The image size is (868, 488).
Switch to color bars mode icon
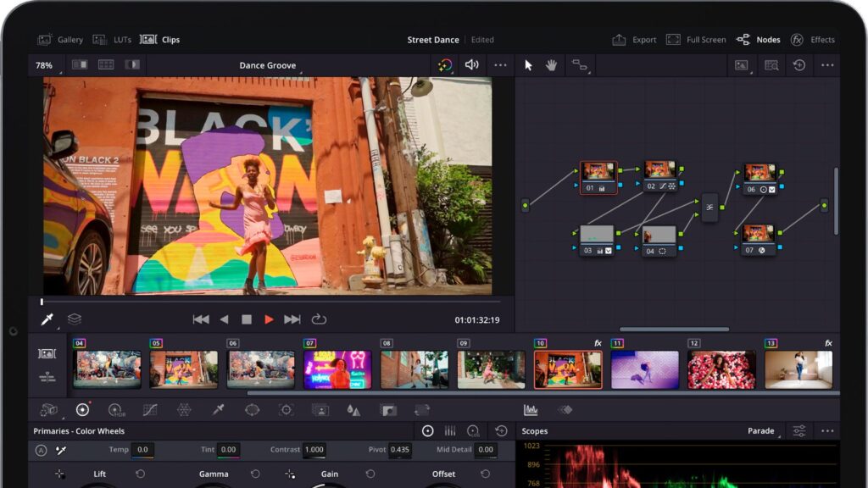450,431
